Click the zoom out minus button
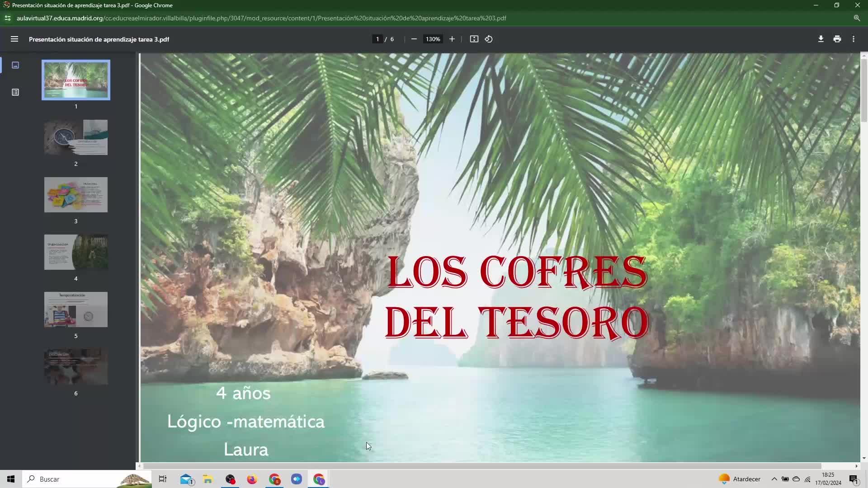 (x=414, y=39)
